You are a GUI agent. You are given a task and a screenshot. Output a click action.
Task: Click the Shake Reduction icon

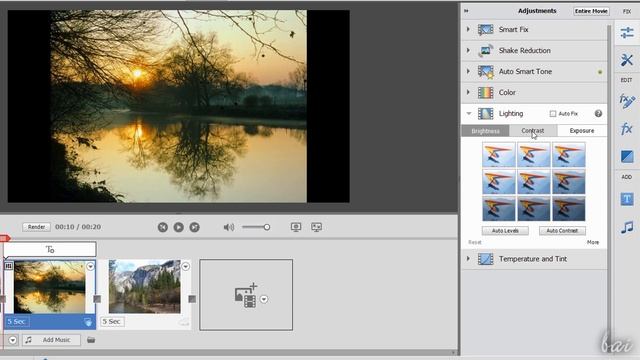[485, 51]
